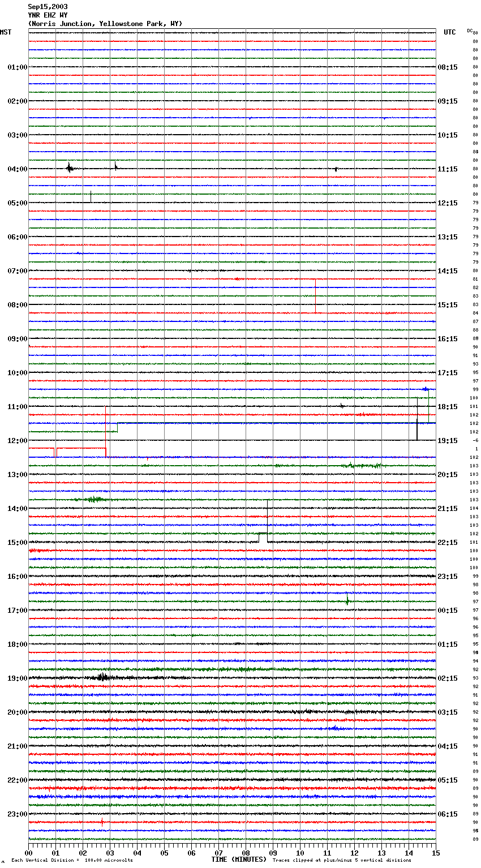481x868 pixels.
Task: Select the '14:00' MST time label
Action: point(18,509)
